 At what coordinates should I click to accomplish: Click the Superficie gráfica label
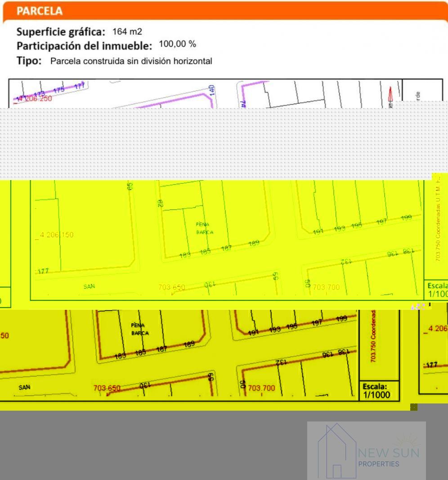pos(61,32)
